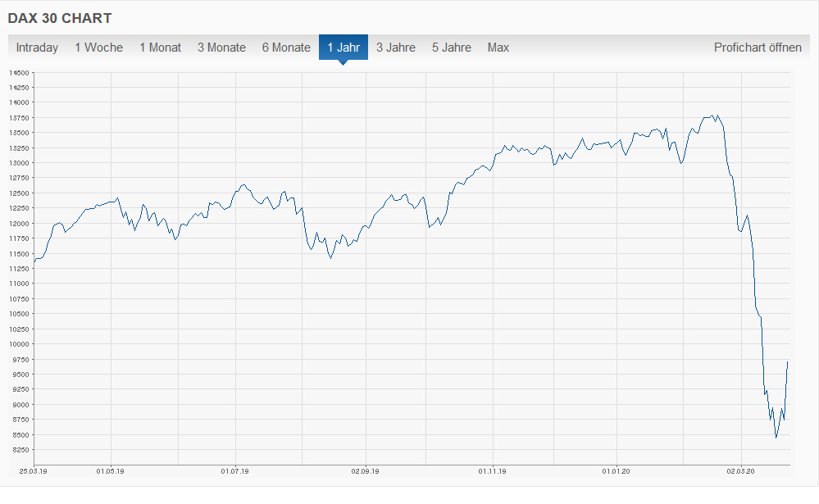Open the 6 Monate chart range
The image size is (819, 504).
coord(286,48)
